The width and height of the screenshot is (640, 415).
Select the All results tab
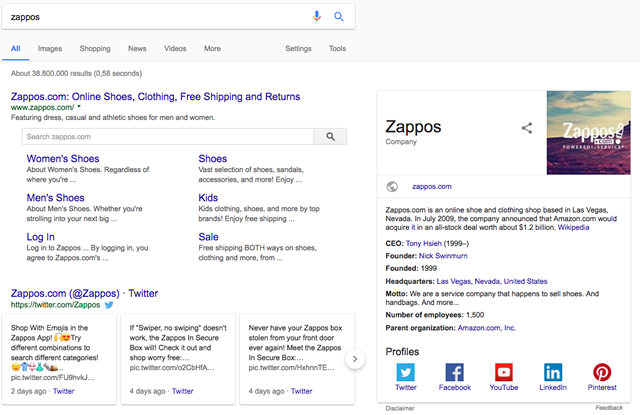point(16,49)
